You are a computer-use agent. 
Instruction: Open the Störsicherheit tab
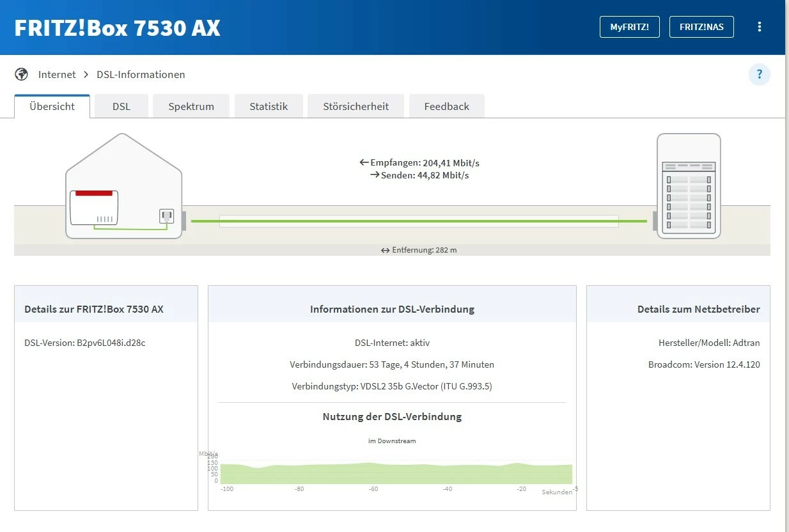tap(355, 106)
